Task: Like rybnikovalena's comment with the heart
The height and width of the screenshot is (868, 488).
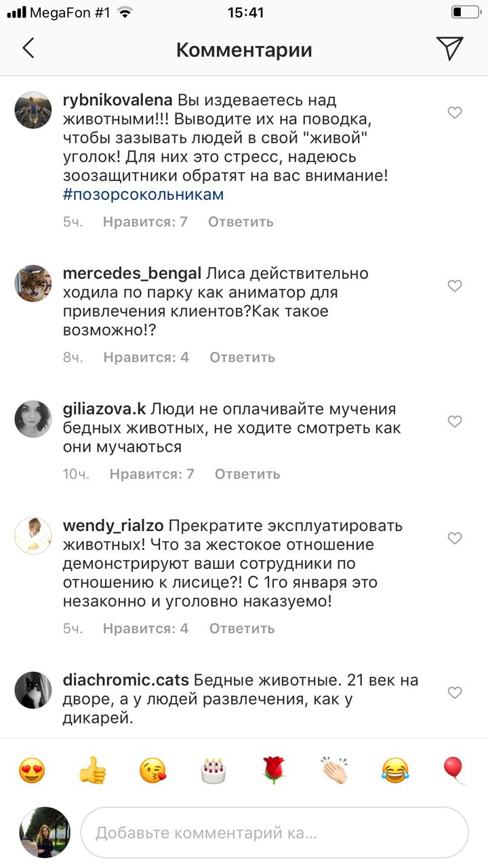Action: click(x=455, y=113)
